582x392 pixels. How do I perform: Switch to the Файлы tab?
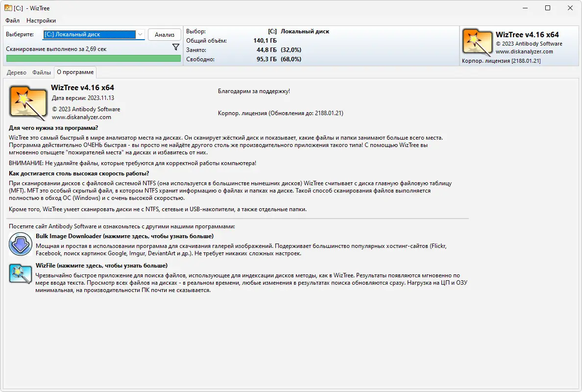[x=42, y=73]
